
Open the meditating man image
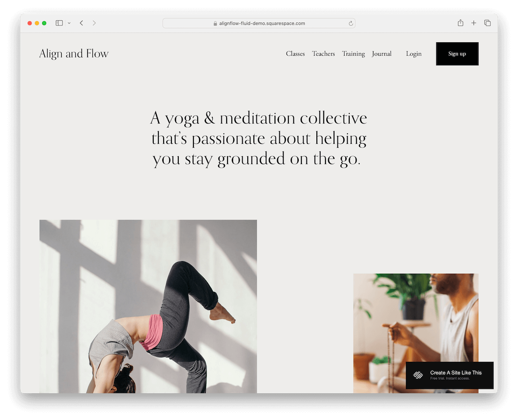(416, 318)
